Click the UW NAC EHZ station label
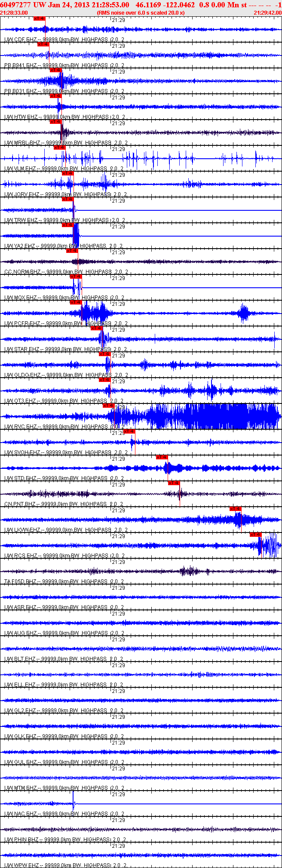 pyautogui.click(x=20, y=814)
